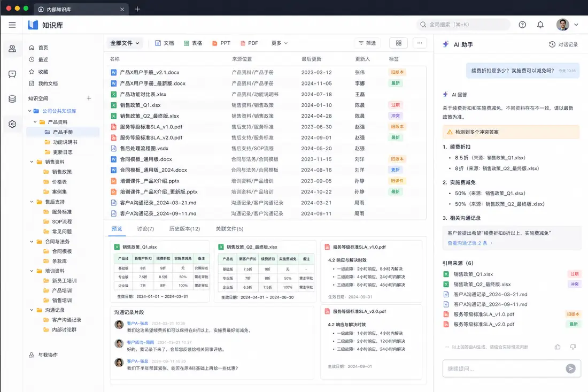Viewport: 588px width, 392px height.
Task: Click the PPT icon of 培训课件_产品X介绍.pptx
Action: tap(114, 181)
